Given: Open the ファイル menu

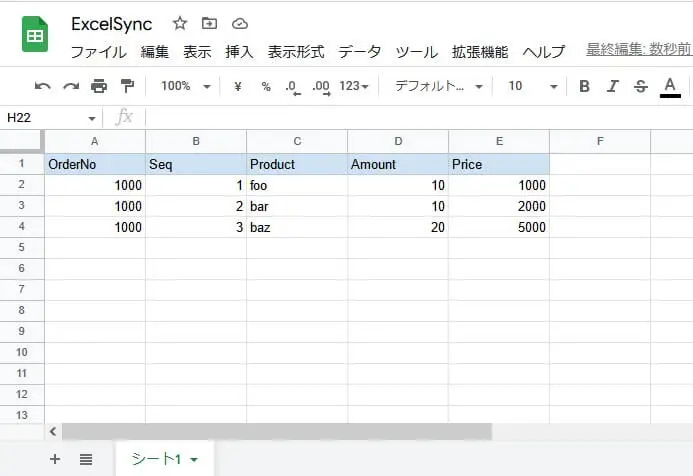Looking at the screenshot, I should tap(98, 52).
